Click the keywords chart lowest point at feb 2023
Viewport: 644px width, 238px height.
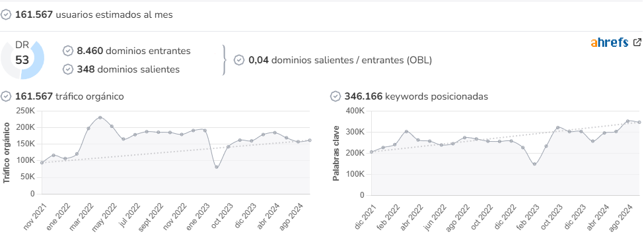point(534,164)
